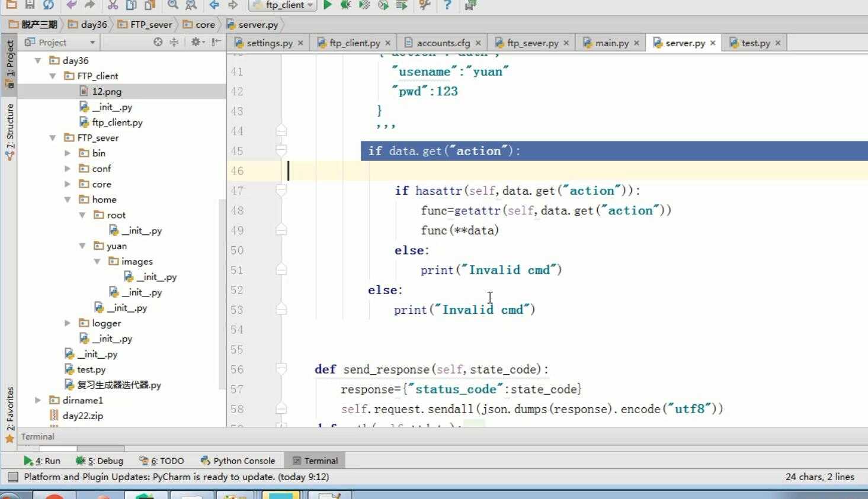Switch to the accounts.cfg tab

click(443, 43)
